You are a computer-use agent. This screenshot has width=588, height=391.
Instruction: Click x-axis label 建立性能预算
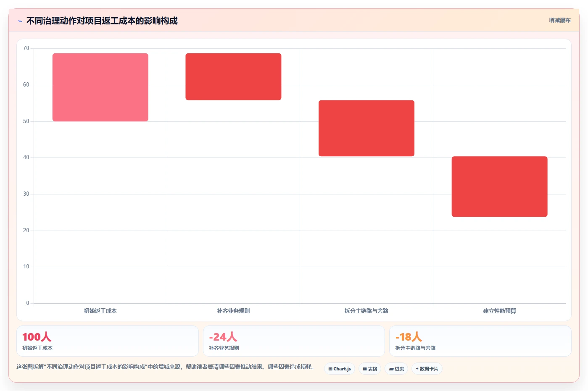pos(499,311)
